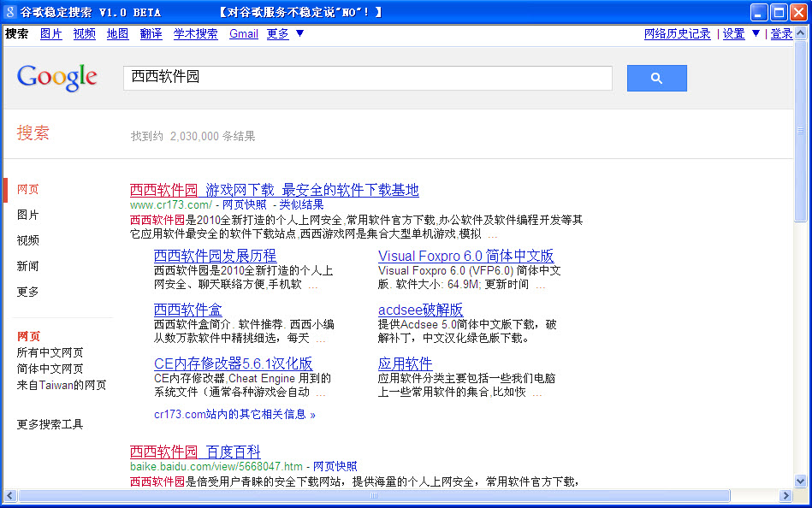Image resolution: width=812 pixels, height=508 pixels.
Task: Click the www.cr173.com/ green URL text
Action: tap(171, 204)
